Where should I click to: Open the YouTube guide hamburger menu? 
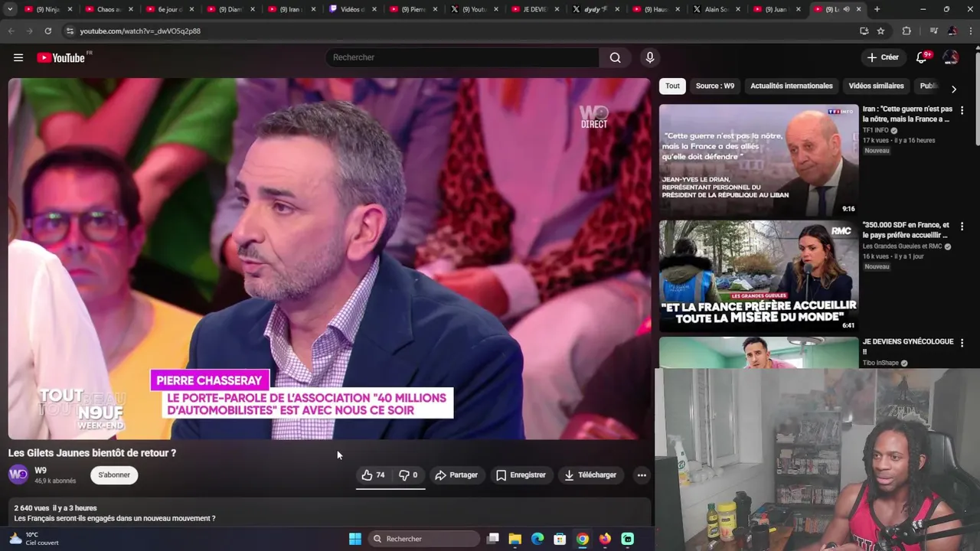(x=18, y=57)
